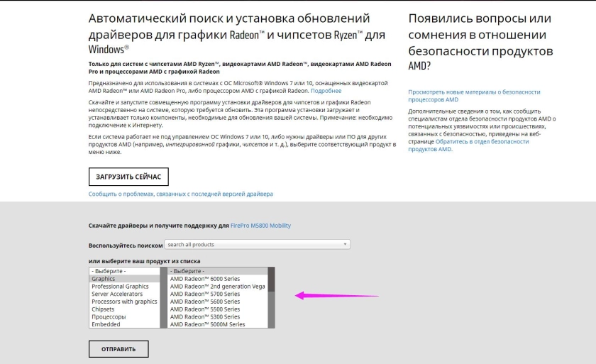Select Processors with graphics in the list

pyautogui.click(x=125, y=302)
